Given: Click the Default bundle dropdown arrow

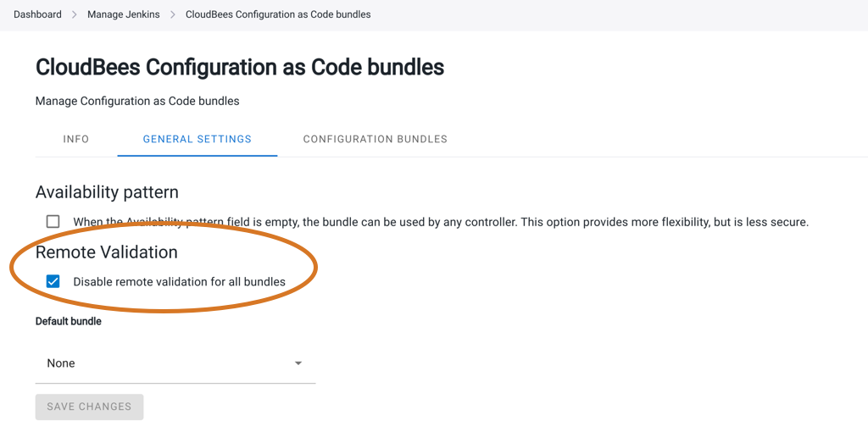Looking at the screenshot, I should (x=298, y=363).
